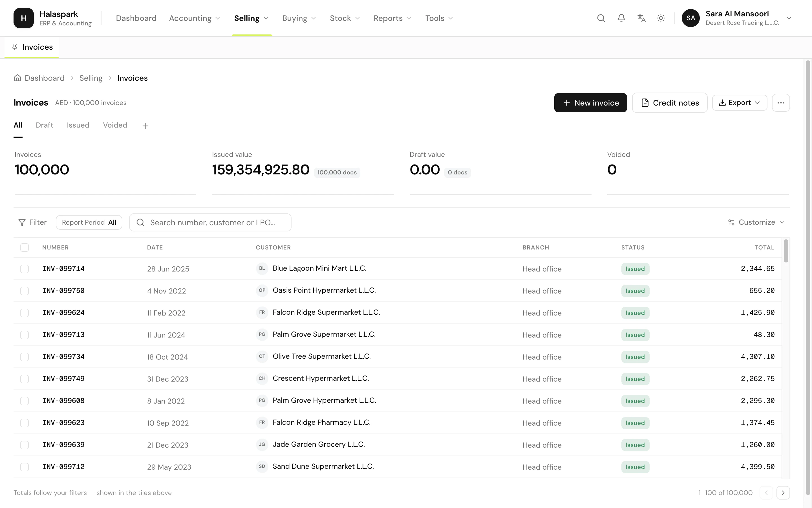The image size is (812, 508).
Task: Click BL avatar for Blue Lagoon Mini Mart
Action: point(262,268)
